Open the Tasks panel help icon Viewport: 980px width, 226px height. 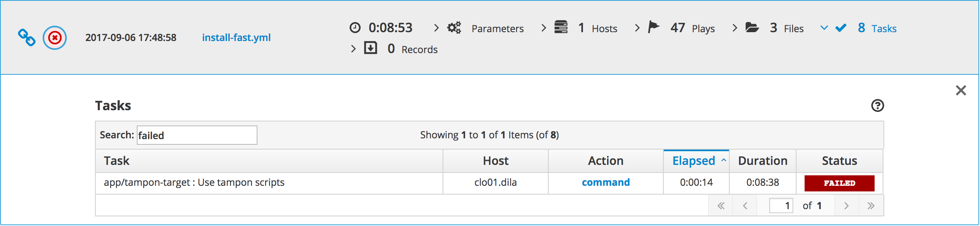coord(877,105)
